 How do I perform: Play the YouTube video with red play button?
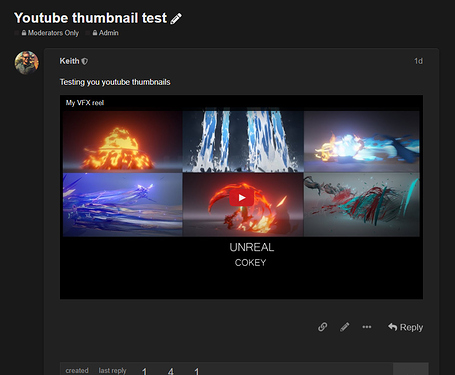pos(242,198)
